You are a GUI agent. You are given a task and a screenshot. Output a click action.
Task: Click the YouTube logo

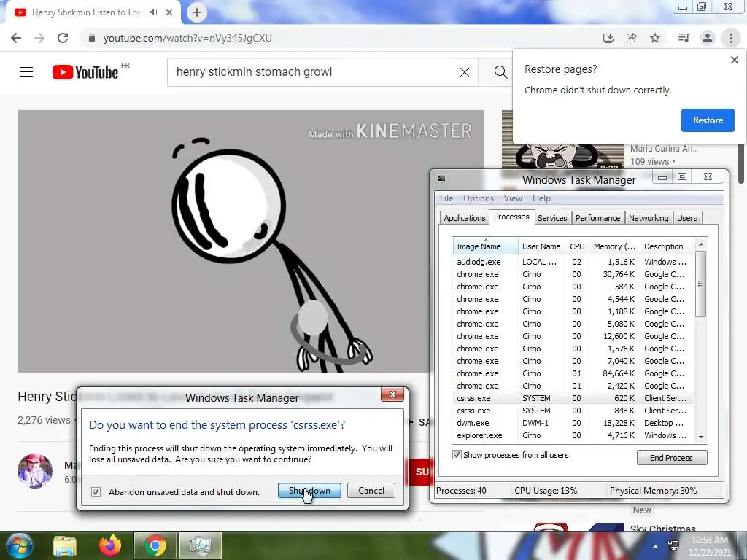tap(85, 72)
